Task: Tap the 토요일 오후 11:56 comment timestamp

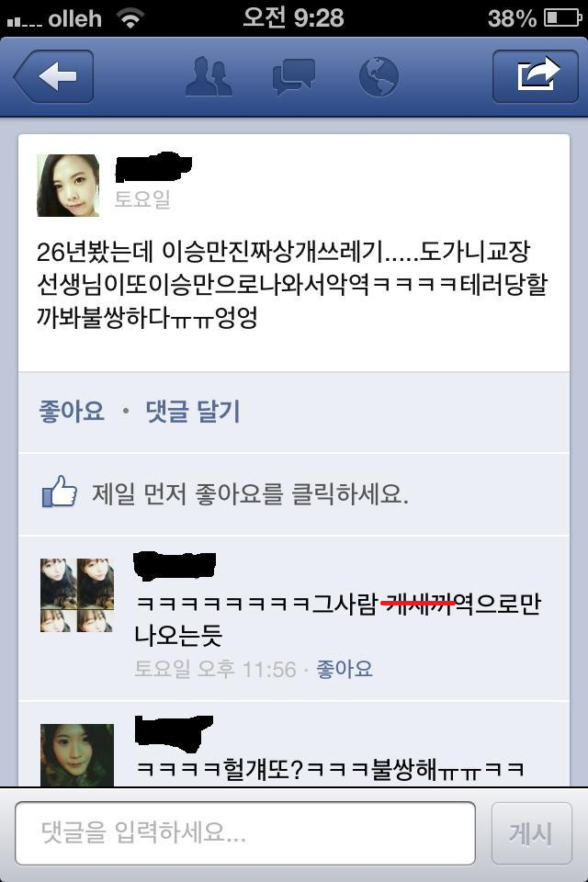Action: (216, 670)
